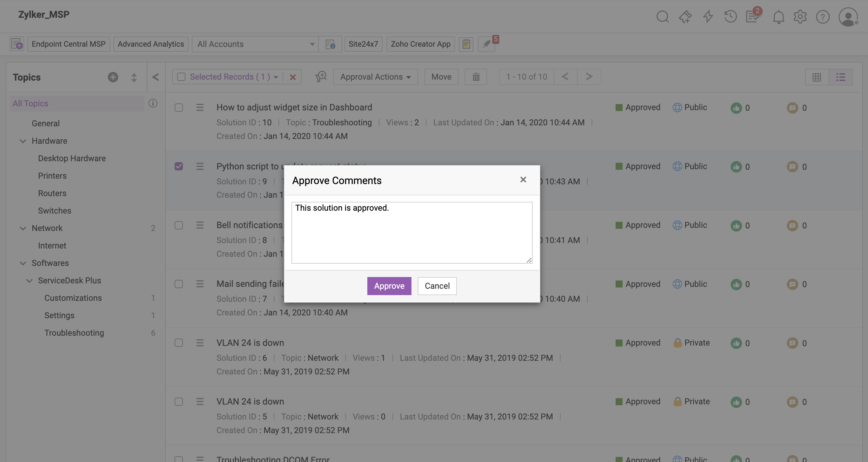Open the lightning quick actions icon
868x462 pixels.
(708, 16)
